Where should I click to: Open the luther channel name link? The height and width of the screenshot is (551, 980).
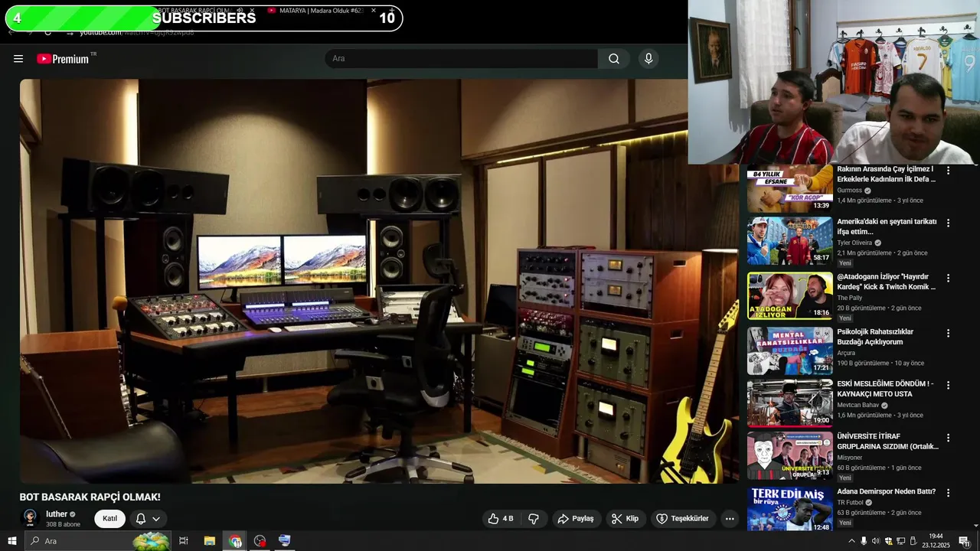[57, 514]
